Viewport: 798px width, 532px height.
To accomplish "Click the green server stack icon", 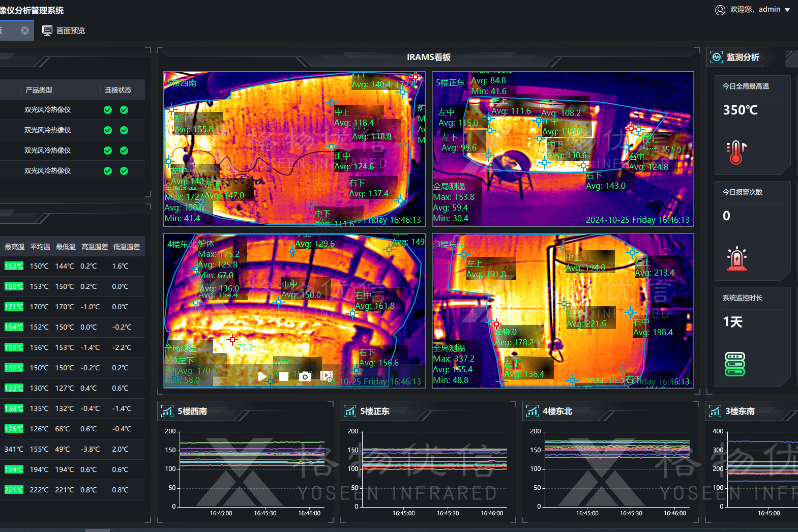I will pos(735,364).
